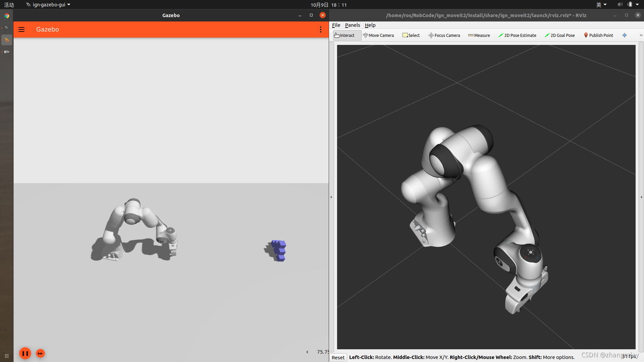
Task: Open the Help menu in RViz
Action: [370, 25]
